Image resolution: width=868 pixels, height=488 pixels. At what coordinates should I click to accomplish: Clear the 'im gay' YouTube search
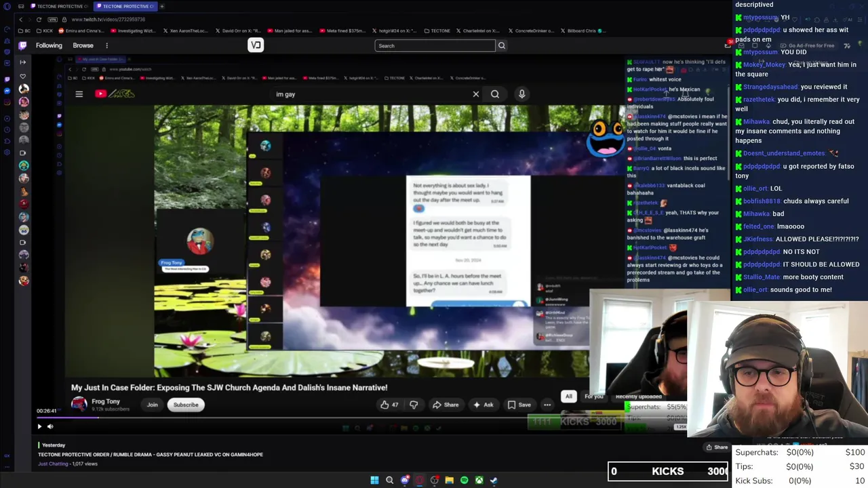[x=476, y=94]
